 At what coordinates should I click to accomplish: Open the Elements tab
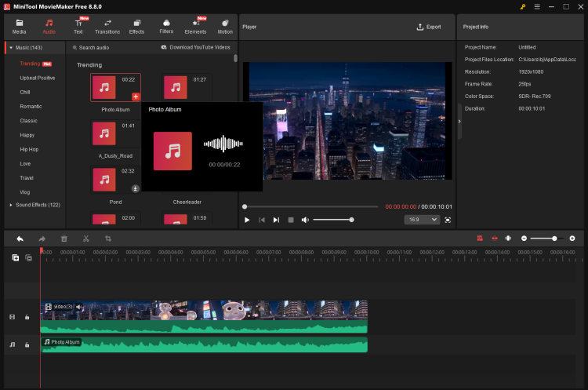[x=195, y=27]
